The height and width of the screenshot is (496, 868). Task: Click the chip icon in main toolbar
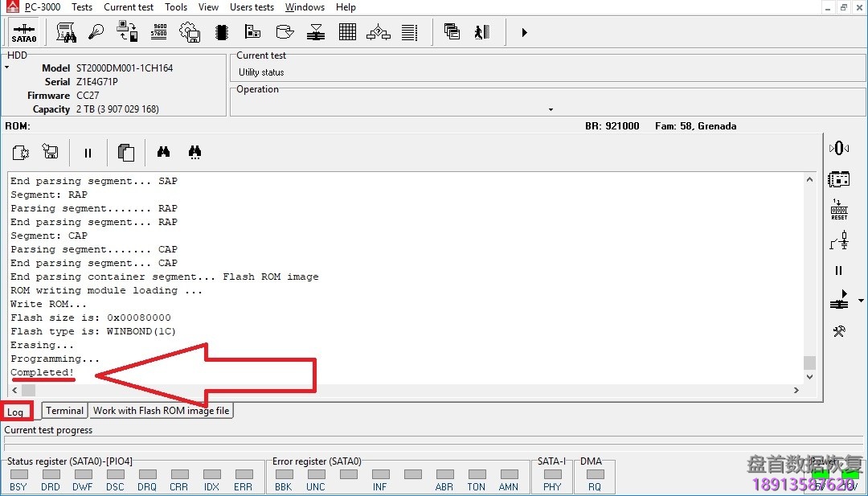pos(222,32)
